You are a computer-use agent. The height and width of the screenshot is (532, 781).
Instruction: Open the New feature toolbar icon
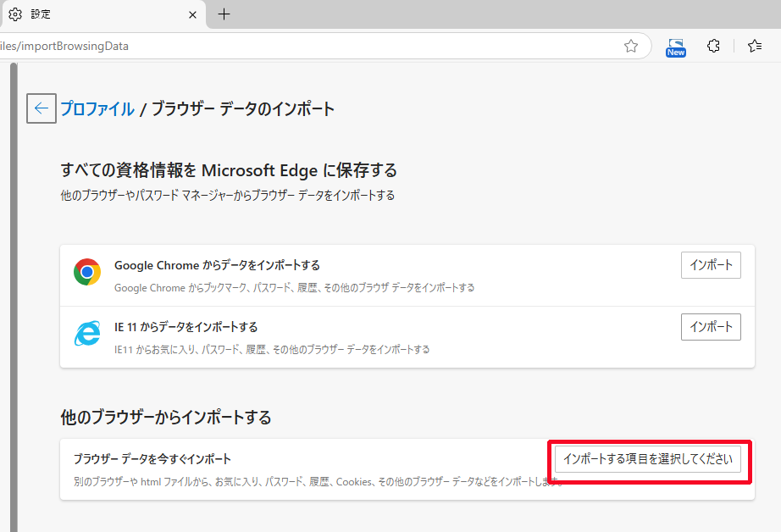(675, 47)
